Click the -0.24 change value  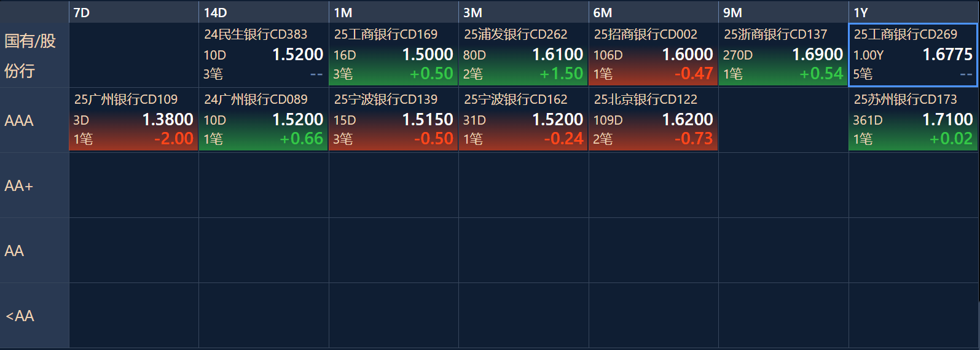point(563,139)
